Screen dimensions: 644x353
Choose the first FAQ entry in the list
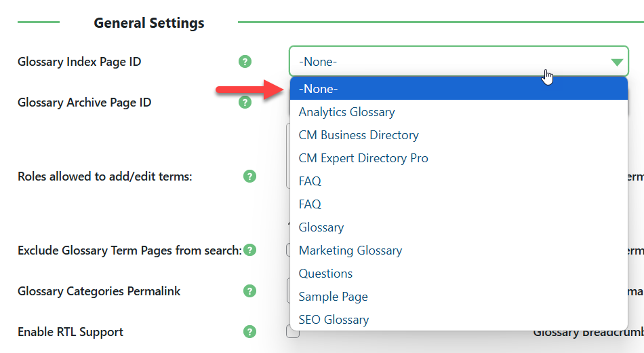pos(459,181)
